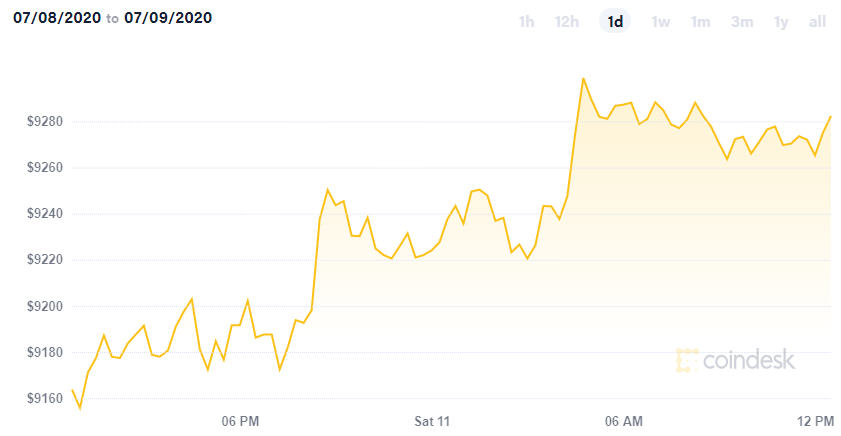Switch chart to 1m range
This screenshot has width=841, height=436.
click(700, 21)
